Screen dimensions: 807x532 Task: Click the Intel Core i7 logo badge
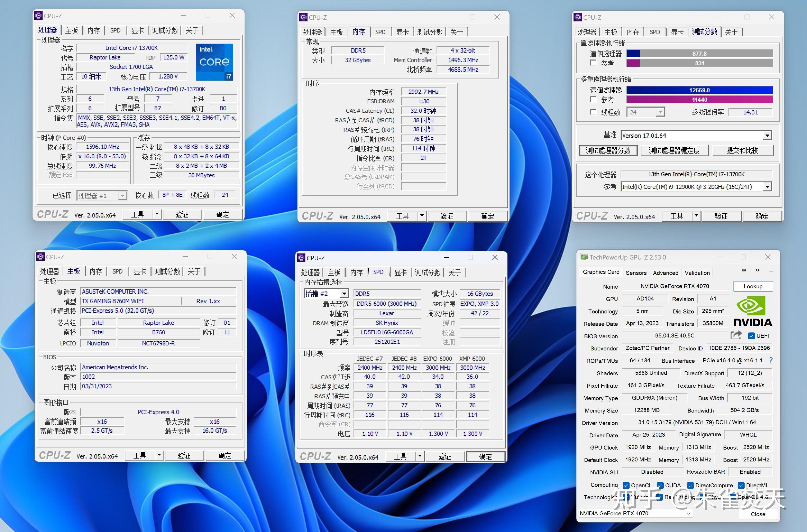[214, 62]
